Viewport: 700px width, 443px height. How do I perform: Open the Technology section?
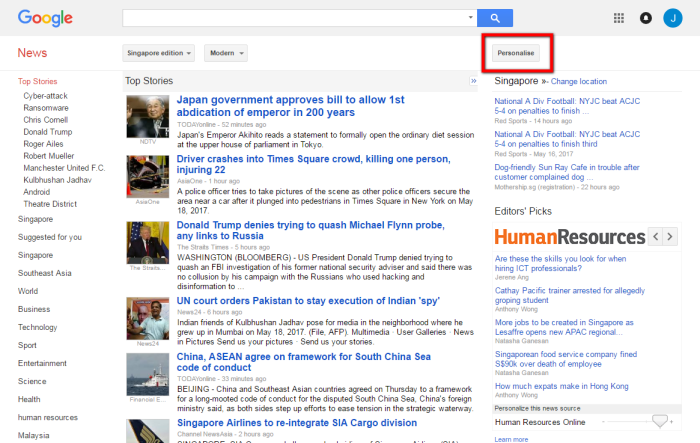point(38,327)
